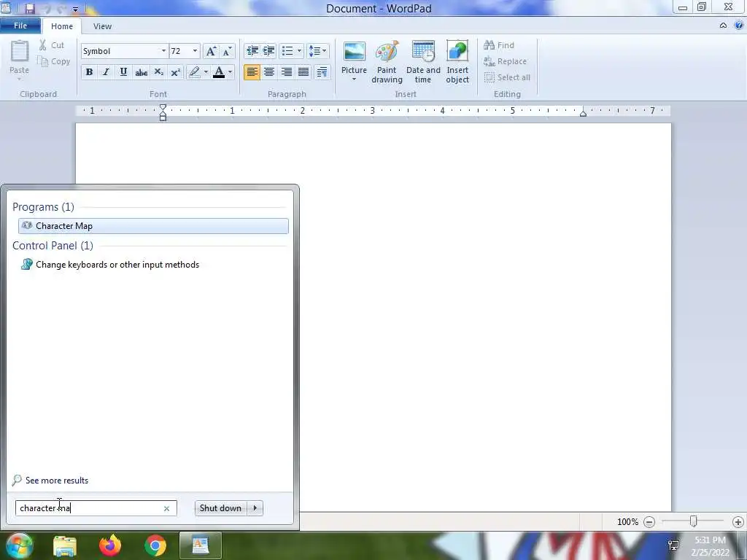
Task: Switch to the View tab
Action: point(102,26)
